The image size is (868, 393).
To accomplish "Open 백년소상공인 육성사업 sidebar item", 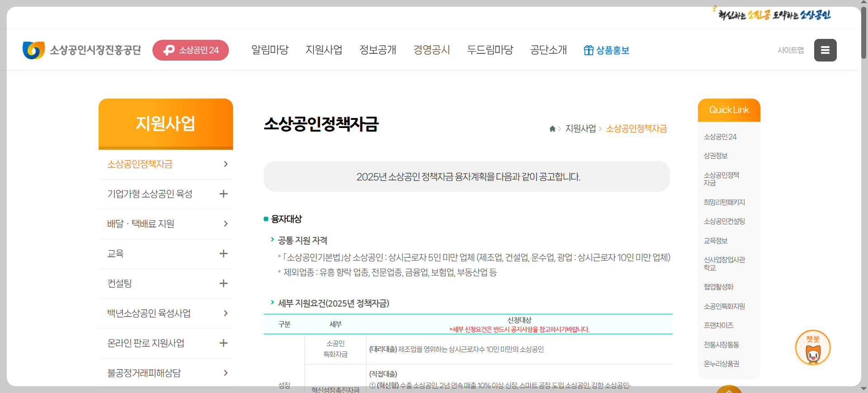I will point(149,313).
